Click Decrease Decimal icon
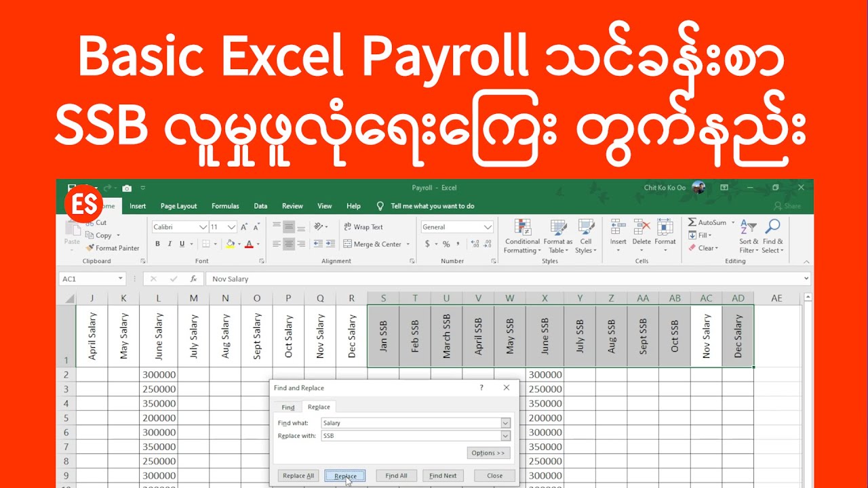 coord(488,244)
